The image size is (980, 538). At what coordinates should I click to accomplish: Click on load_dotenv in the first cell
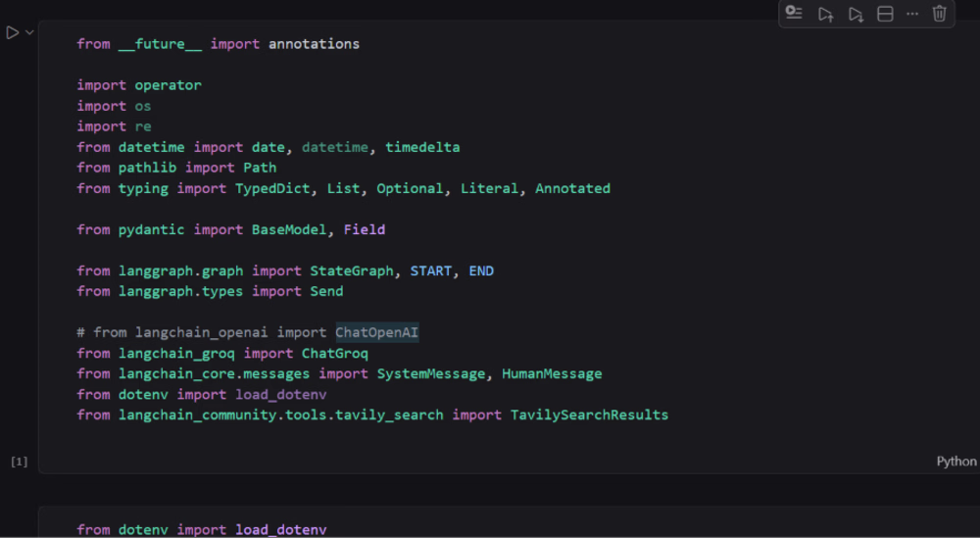click(x=280, y=394)
